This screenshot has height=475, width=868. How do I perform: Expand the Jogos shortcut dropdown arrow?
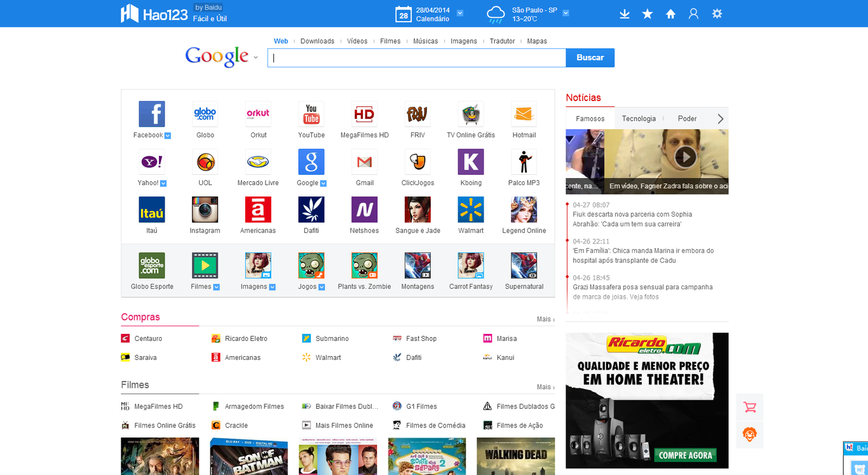point(322,287)
